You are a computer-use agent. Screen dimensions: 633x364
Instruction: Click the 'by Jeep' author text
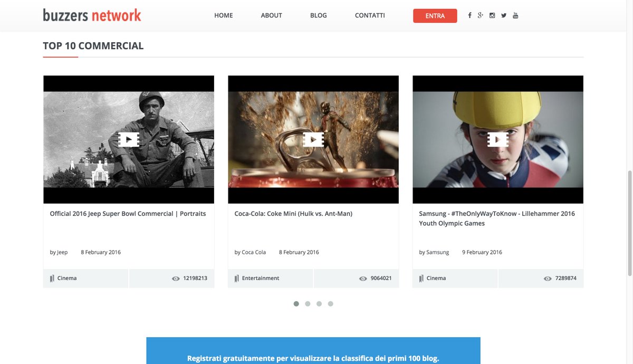pos(59,252)
